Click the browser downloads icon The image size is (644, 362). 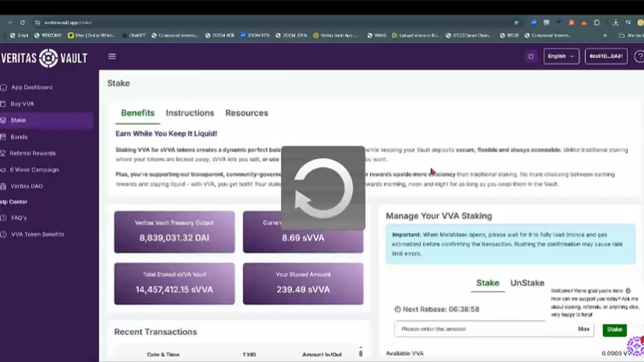coord(615,23)
